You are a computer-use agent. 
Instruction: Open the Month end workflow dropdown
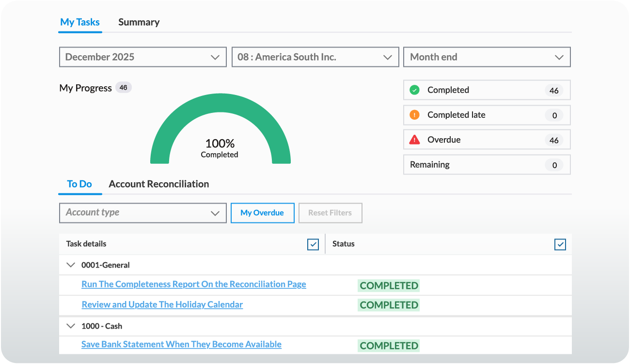click(487, 57)
